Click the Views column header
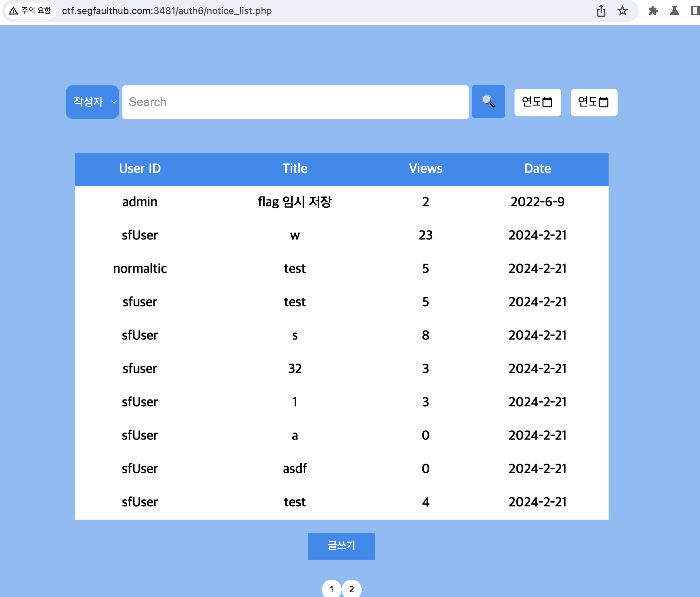 pyautogui.click(x=425, y=168)
